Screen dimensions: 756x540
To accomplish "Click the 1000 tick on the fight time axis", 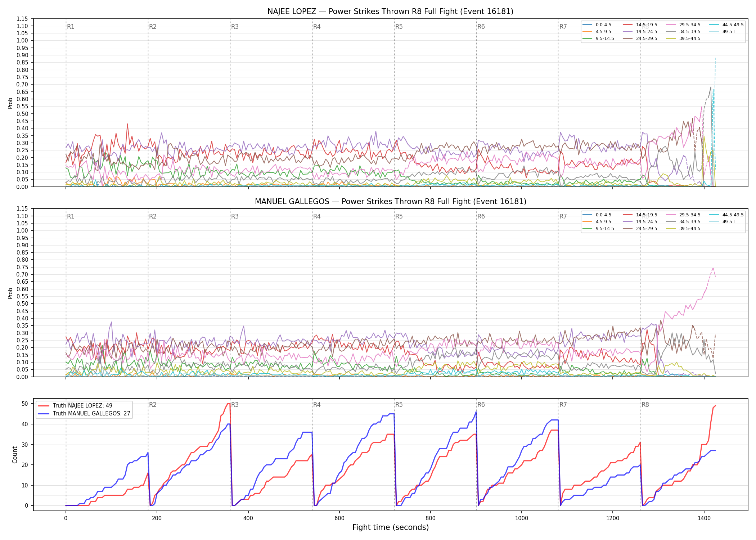I will click(522, 518).
